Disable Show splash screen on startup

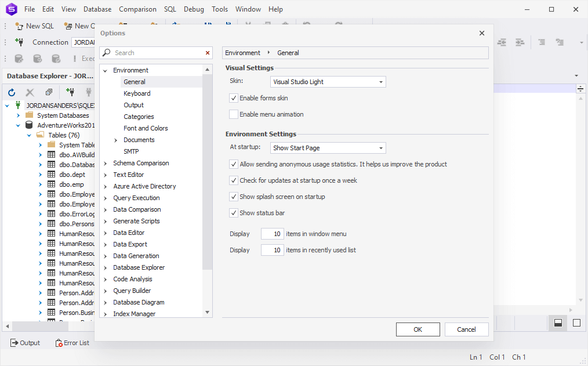click(234, 197)
